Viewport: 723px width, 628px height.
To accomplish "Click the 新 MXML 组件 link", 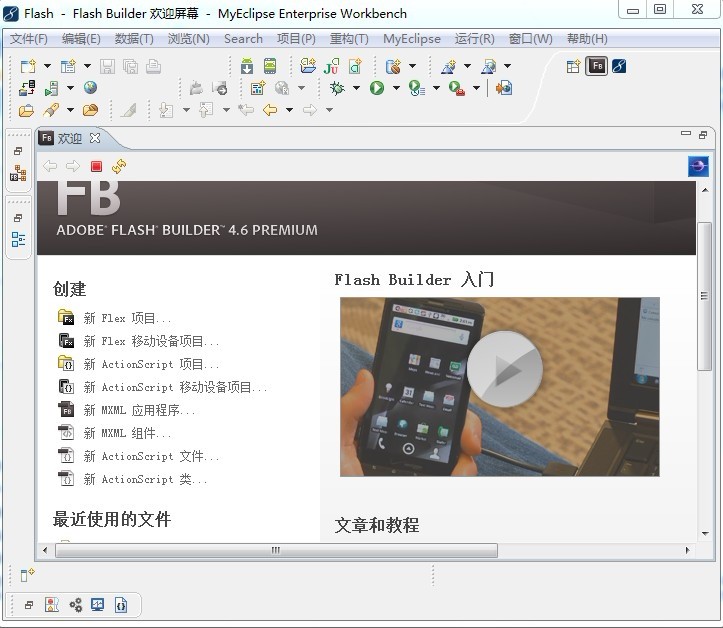I will pos(127,433).
